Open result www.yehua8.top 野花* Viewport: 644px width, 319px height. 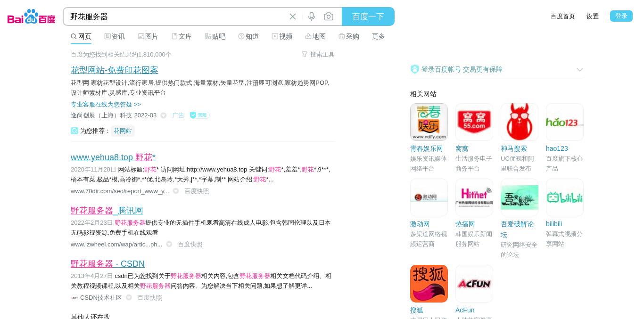click(113, 157)
